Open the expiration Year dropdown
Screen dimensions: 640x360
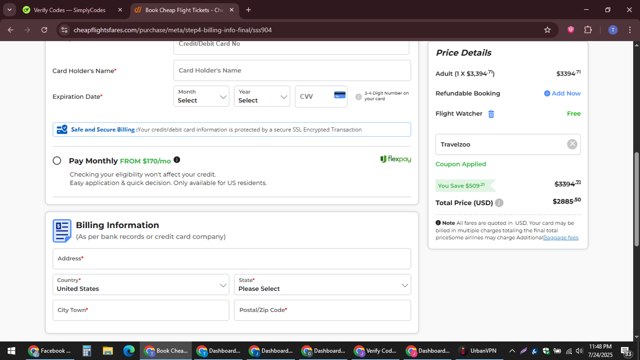click(x=262, y=96)
